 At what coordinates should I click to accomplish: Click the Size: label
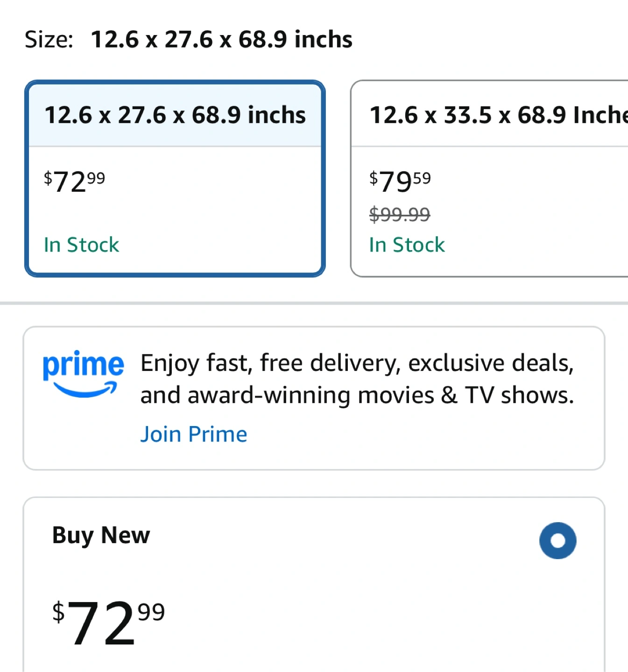pyautogui.click(x=49, y=39)
